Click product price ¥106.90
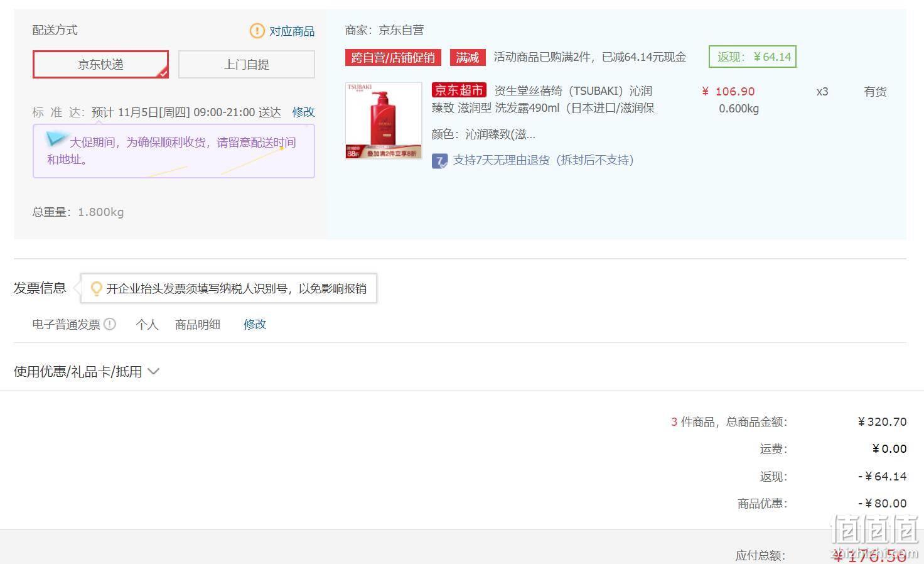This screenshot has height=564, width=924. pos(728,92)
